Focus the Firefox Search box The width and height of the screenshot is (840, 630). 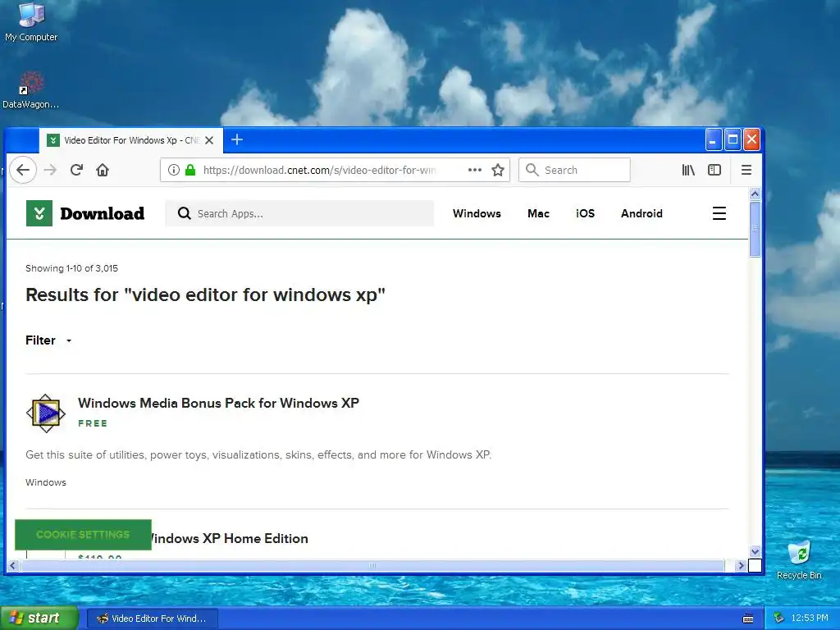pyautogui.click(x=574, y=170)
